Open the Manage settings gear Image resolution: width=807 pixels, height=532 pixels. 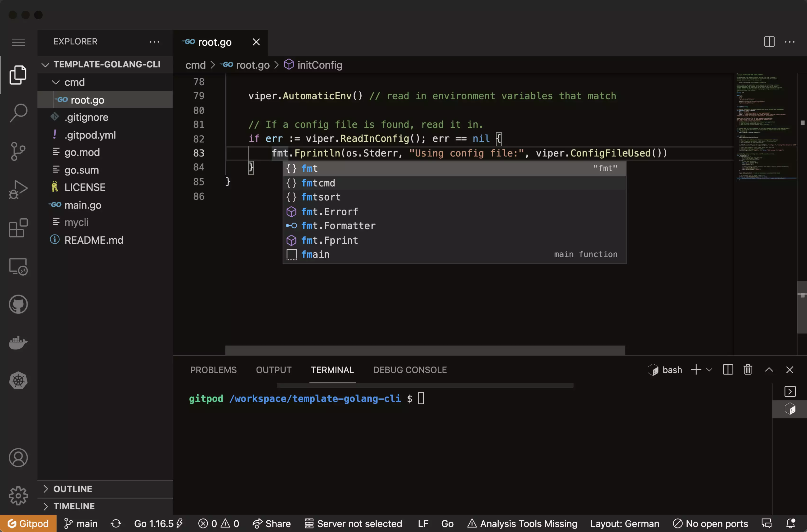click(18, 496)
